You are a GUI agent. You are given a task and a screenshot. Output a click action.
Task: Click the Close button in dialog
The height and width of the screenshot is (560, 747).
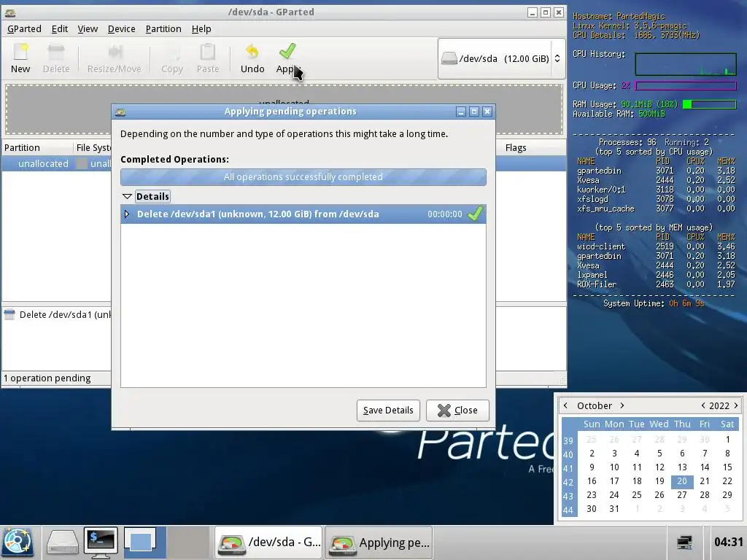coord(457,411)
